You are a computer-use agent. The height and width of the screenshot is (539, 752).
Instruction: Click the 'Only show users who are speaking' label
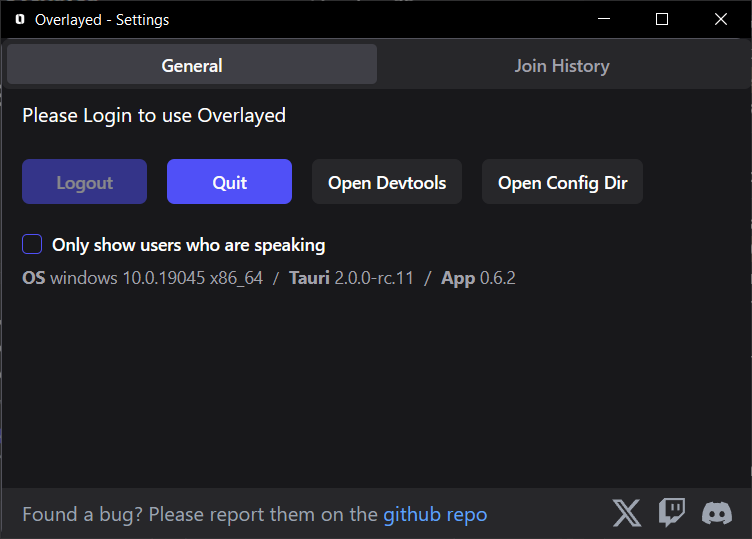click(188, 245)
